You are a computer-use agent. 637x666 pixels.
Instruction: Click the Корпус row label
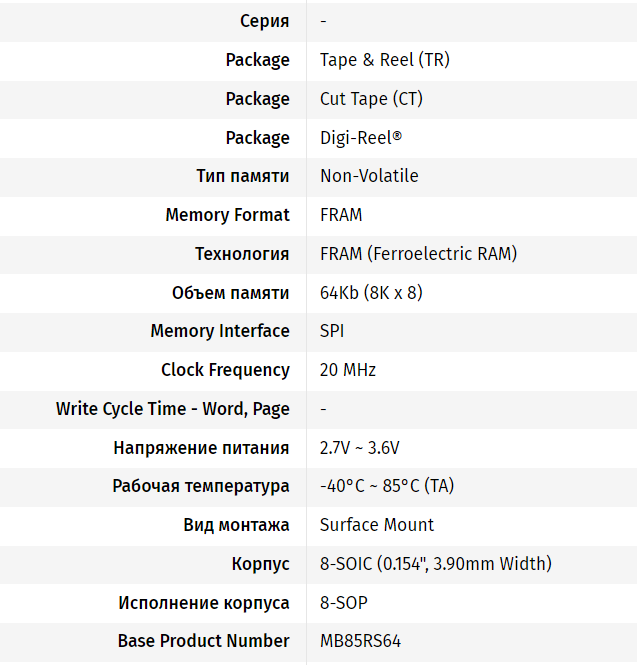[x=260, y=564]
